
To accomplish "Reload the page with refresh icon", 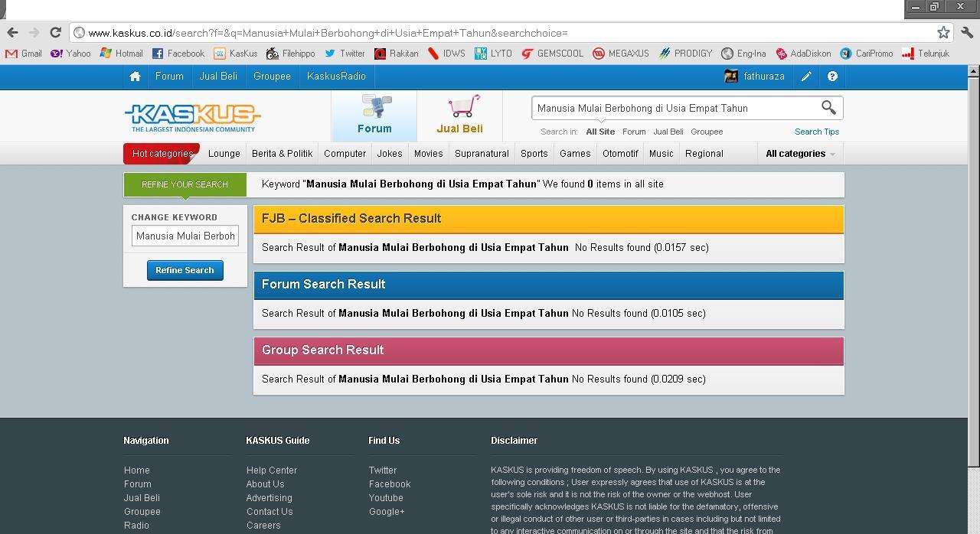I will pos(55,32).
